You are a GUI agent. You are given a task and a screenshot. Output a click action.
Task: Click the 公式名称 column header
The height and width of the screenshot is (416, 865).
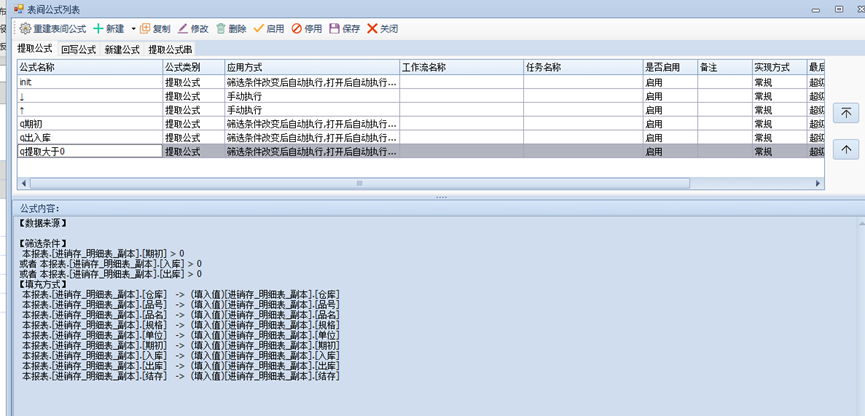coord(88,67)
